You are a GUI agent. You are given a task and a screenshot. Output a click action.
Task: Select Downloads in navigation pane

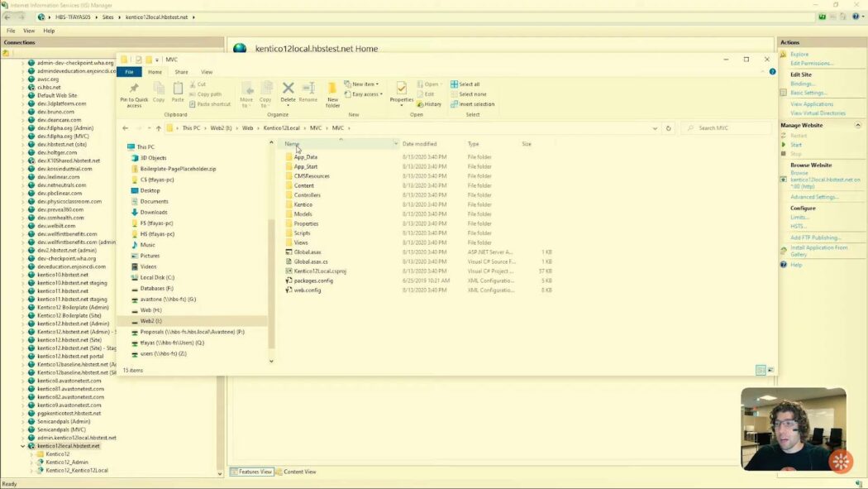(153, 212)
